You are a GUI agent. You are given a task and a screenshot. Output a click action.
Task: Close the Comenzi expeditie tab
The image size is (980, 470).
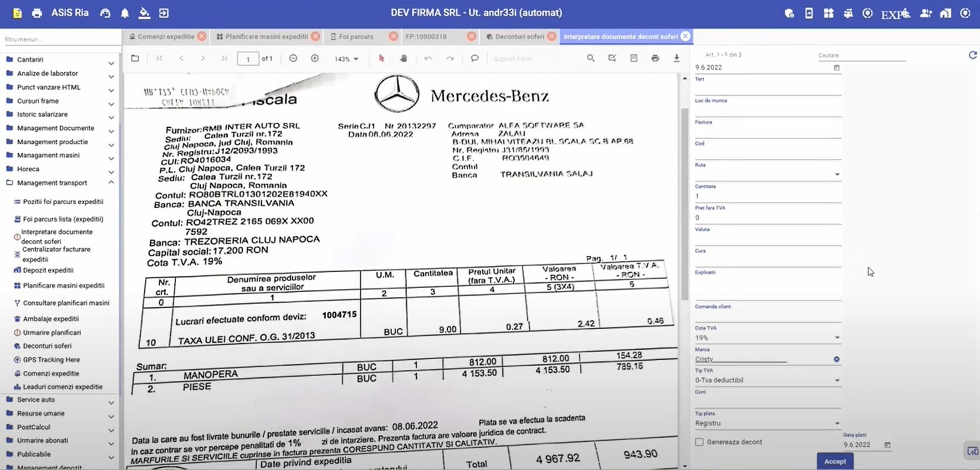tap(202, 36)
